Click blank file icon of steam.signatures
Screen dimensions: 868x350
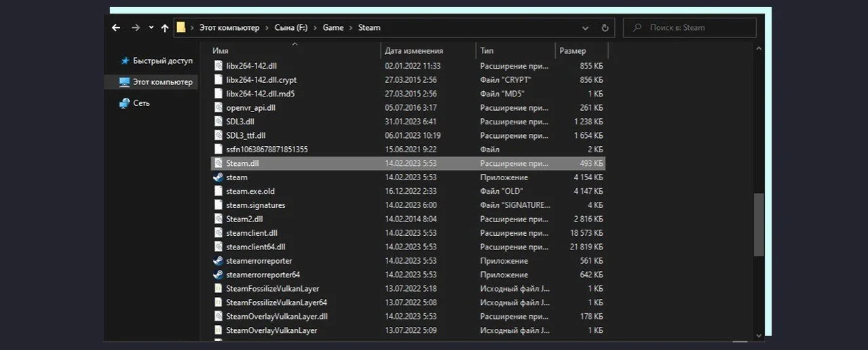coord(218,205)
